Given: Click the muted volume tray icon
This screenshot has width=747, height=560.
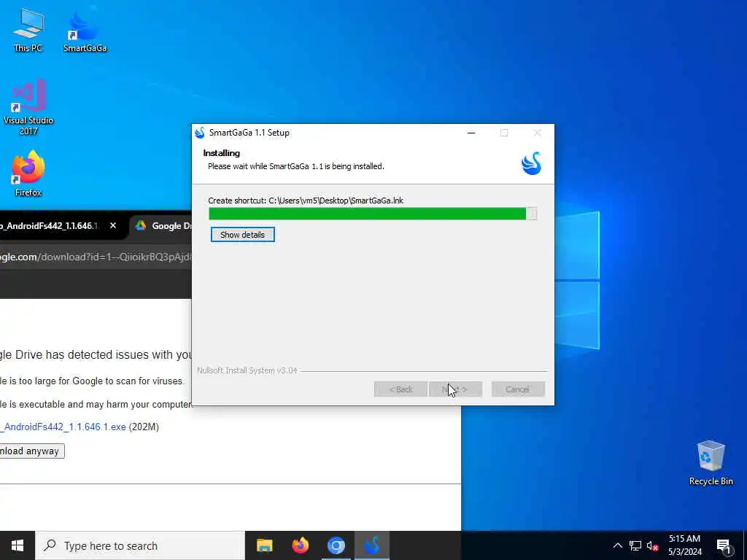Looking at the screenshot, I should click(x=652, y=545).
